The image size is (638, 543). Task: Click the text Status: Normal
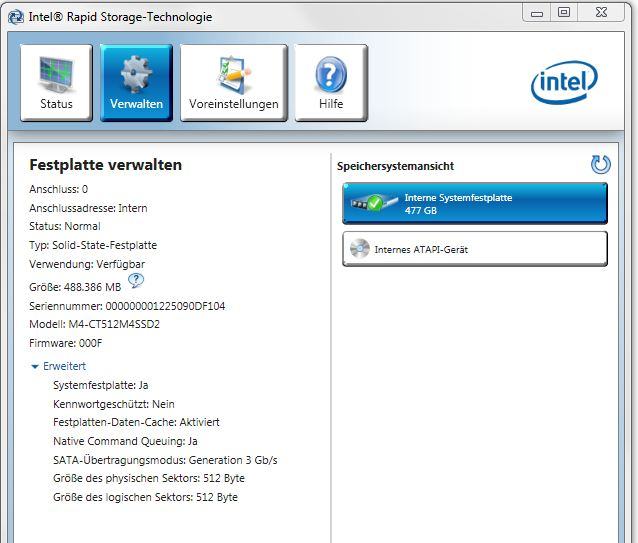click(65, 226)
